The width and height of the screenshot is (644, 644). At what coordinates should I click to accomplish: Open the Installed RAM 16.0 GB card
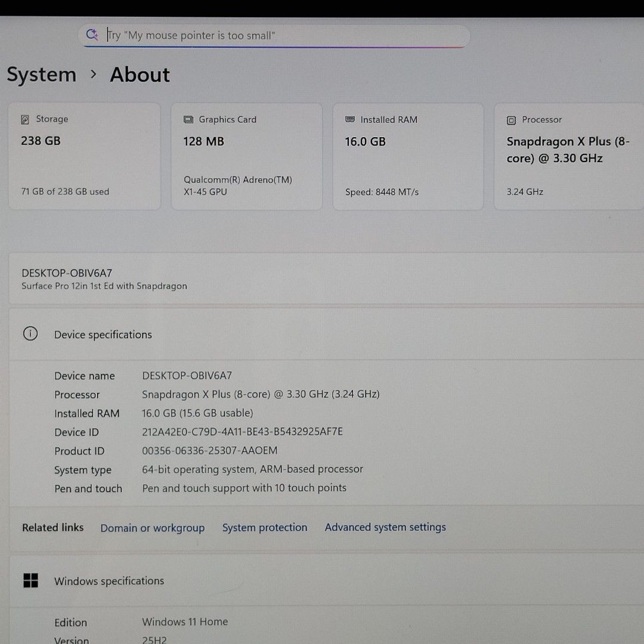click(x=408, y=157)
